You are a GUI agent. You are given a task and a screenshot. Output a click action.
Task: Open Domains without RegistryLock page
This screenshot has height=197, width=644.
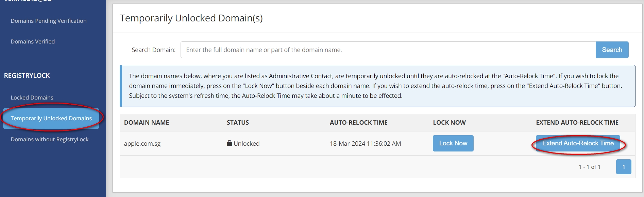tap(50, 139)
